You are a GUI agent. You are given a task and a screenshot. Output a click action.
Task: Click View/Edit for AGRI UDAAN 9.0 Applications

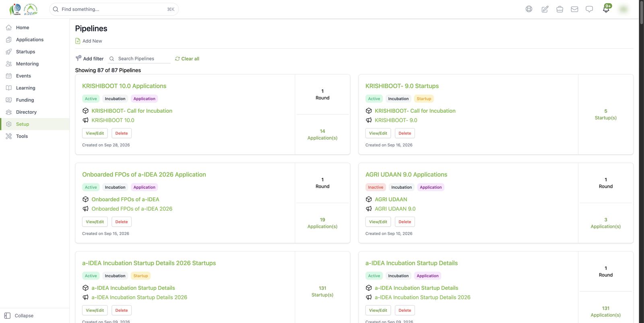click(378, 222)
